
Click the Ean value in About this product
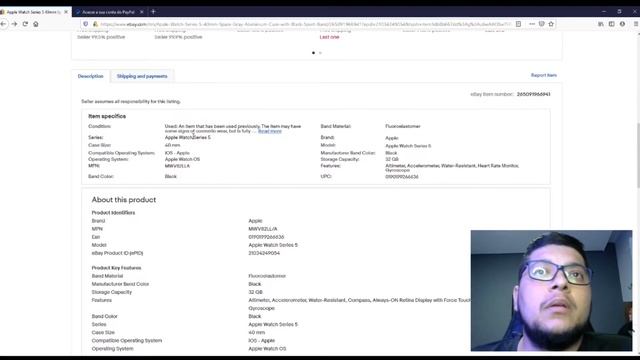(266, 237)
